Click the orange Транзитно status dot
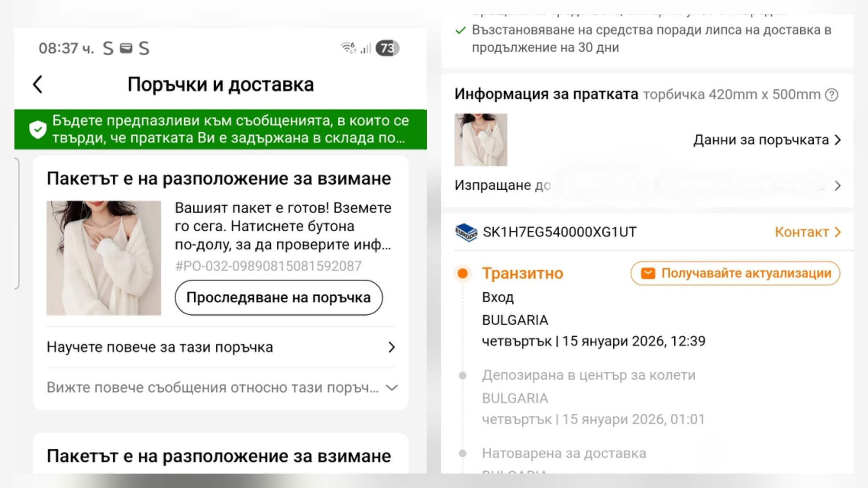Viewport: 868px width, 488px height. (x=463, y=273)
